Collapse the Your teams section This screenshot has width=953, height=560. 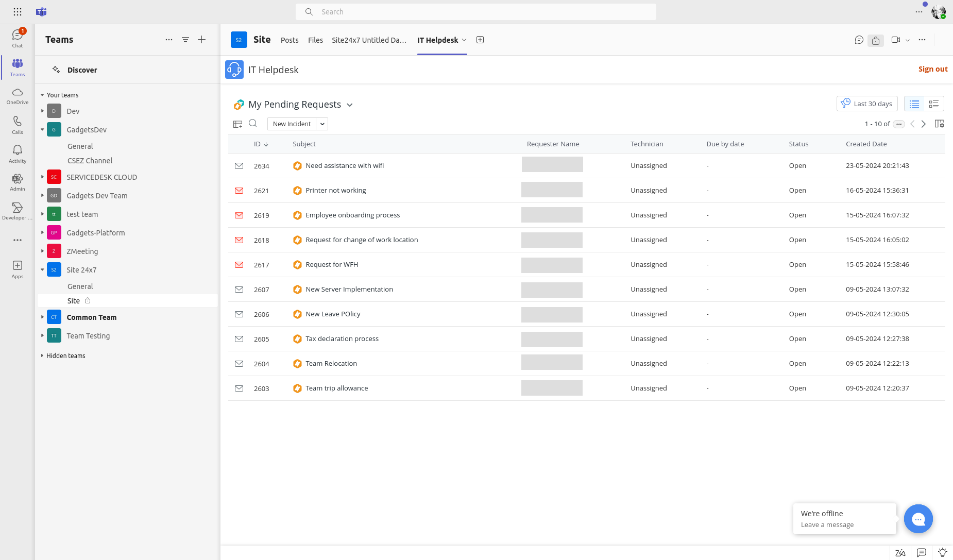[x=42, y=95]
